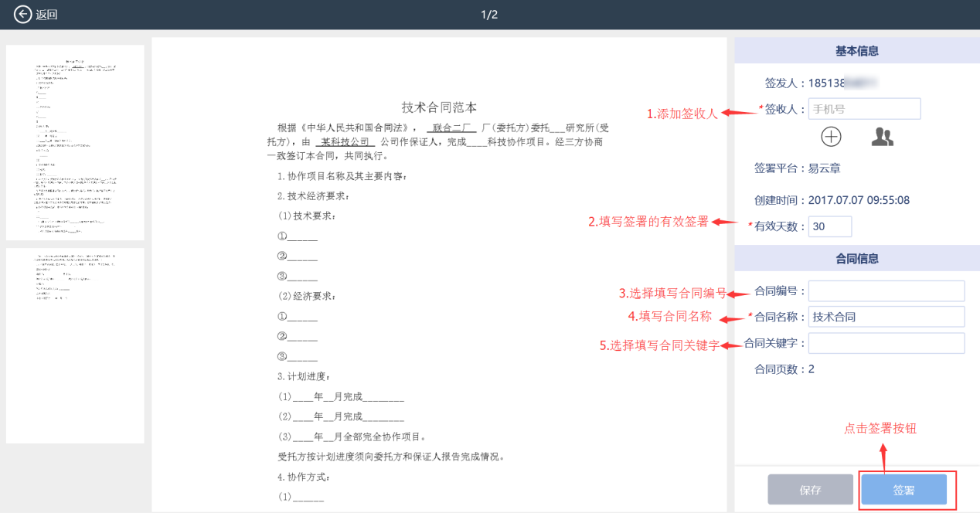The width and height of the screenshot is (980, 513).
Task: Click the 基本信息 section header
Action: [x=856, y=51]
